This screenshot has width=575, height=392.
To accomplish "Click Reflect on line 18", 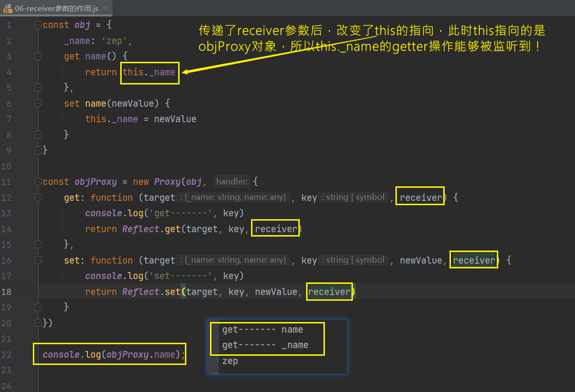I will [140, 292].
